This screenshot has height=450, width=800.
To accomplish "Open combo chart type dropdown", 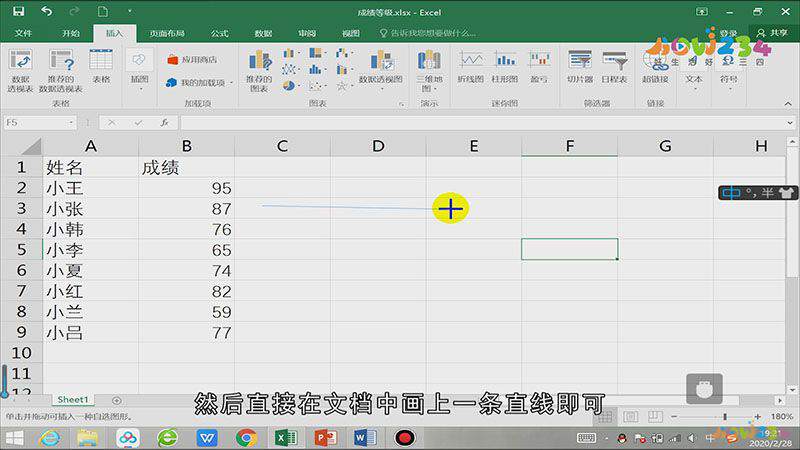I will (x=344, y=69).
